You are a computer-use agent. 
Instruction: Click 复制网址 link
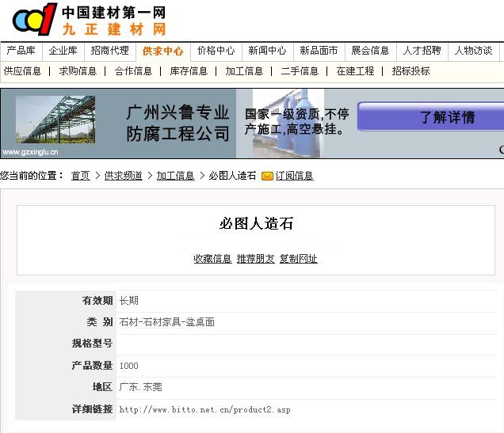pyautogui.click(x=298, y=259)
